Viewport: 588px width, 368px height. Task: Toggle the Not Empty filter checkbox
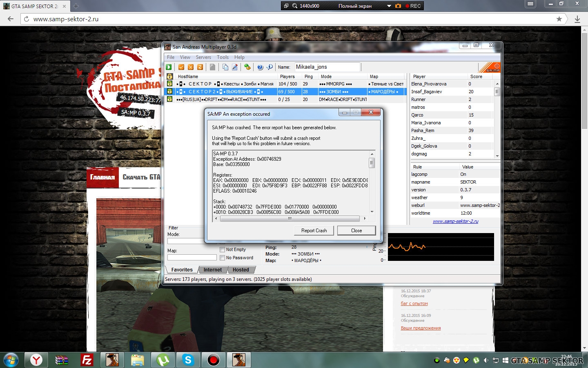coord(223,249)
